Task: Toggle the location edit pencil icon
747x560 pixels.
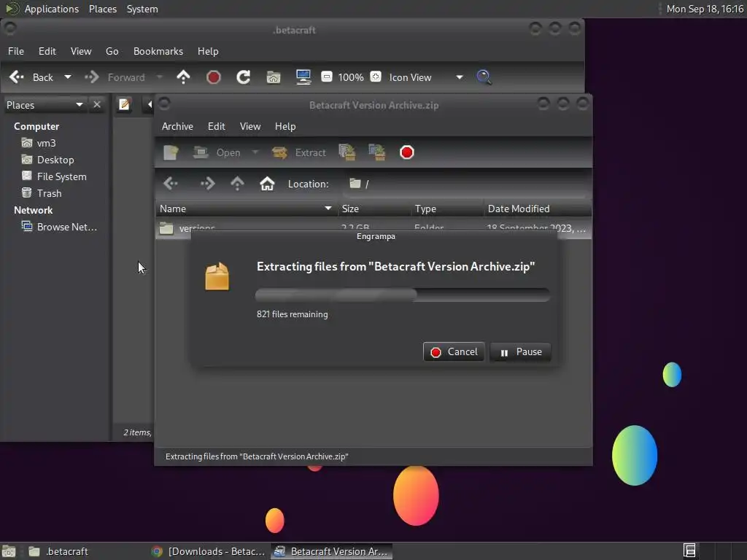Action: tap(124, 104)
